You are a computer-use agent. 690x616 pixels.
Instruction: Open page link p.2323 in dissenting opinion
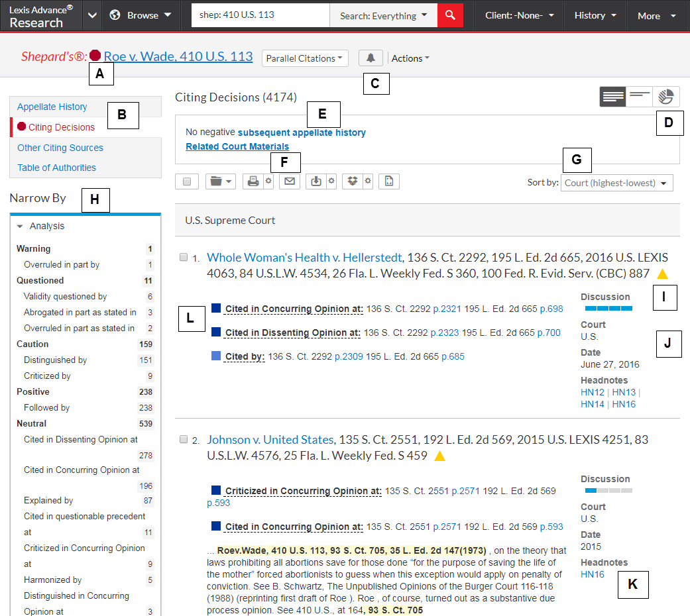pyautogui.click(x=445, y=333)
